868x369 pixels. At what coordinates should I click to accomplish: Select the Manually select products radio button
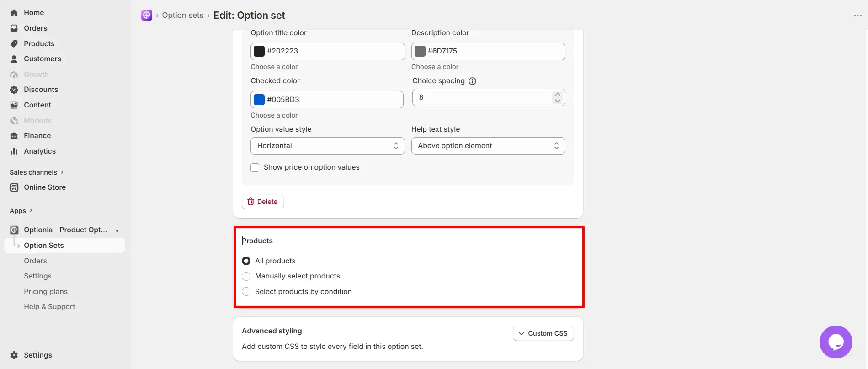(246, 276)
